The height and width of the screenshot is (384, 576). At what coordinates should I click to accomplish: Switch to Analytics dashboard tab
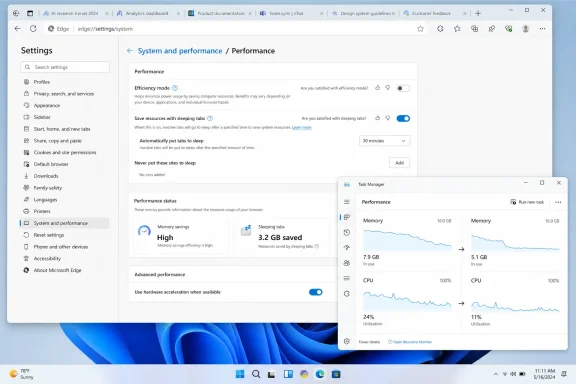point(147,13)
